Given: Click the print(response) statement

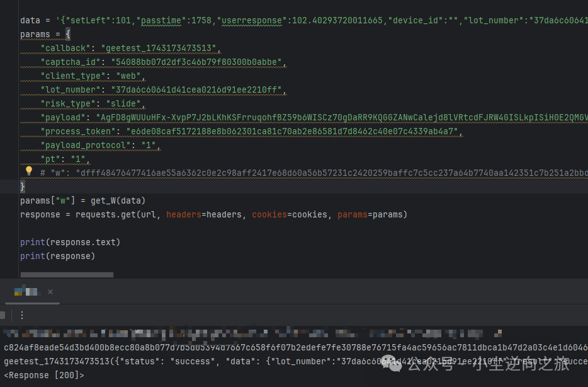Looking at the screenshot, I should point(57,257).
